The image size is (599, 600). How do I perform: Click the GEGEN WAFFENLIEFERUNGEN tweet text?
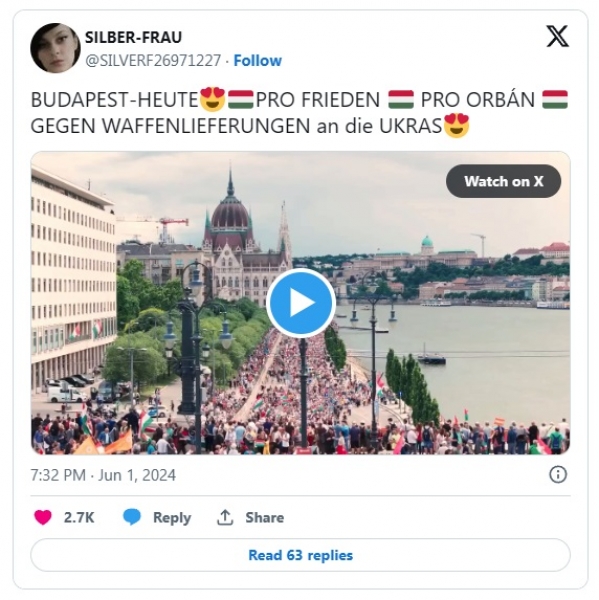point(170,126)
